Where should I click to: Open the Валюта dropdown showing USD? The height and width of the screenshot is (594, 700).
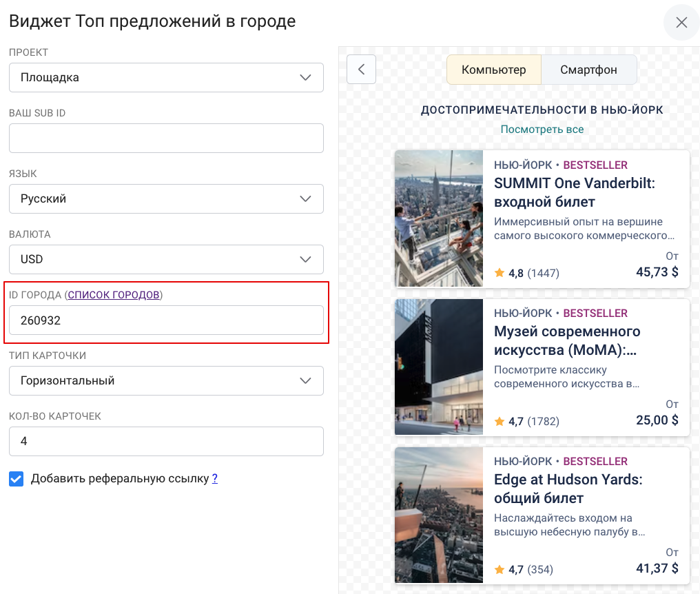[166, 260]
